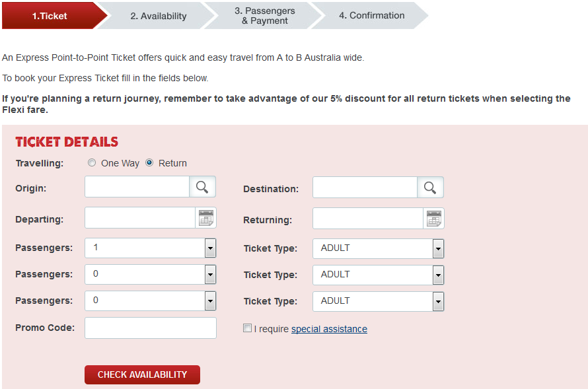Screen dimensions: 588x389
Task: Click the Origin search magnifier icon
Action: coord(202,187)
